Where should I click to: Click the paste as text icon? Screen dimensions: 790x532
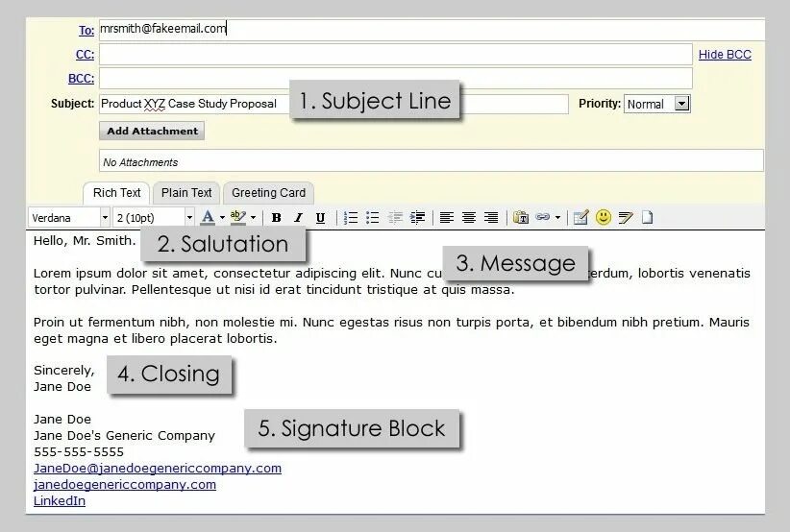point(521,217)
